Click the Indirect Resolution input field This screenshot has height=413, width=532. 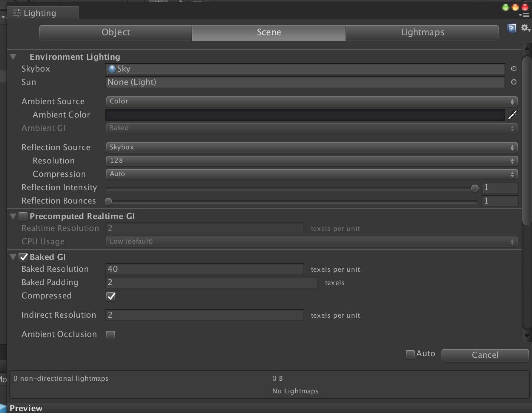(205, 315)
